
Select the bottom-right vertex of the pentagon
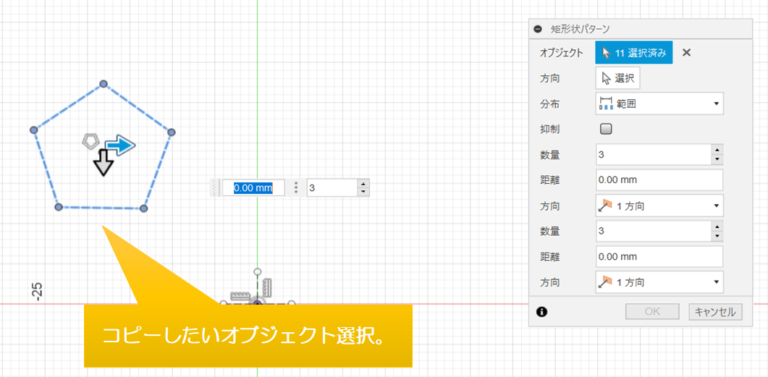[x=144, y=209]
